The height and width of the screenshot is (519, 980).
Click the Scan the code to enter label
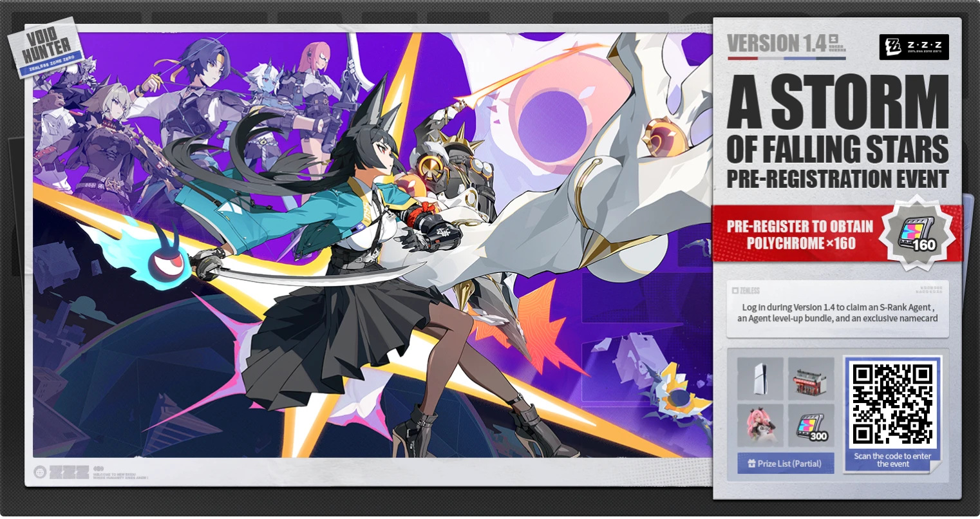892,460
